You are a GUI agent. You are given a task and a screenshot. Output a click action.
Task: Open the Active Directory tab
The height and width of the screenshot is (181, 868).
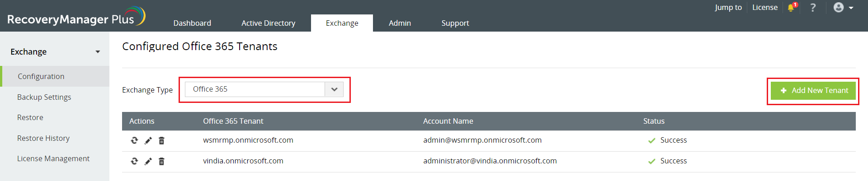(x=268, y=23)
